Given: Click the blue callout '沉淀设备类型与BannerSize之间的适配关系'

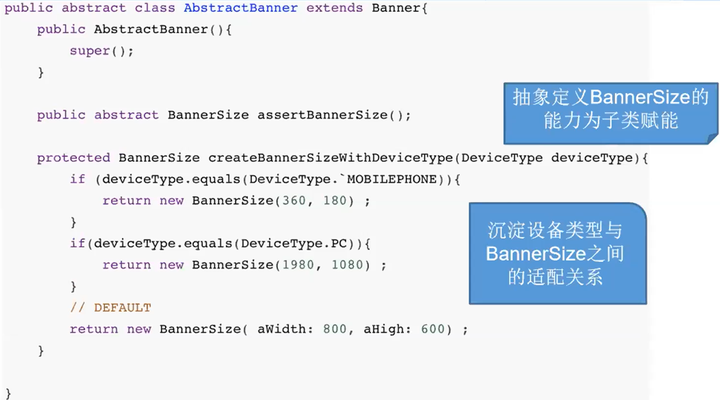Looking at the screenshot, I should tap(558, 254).
